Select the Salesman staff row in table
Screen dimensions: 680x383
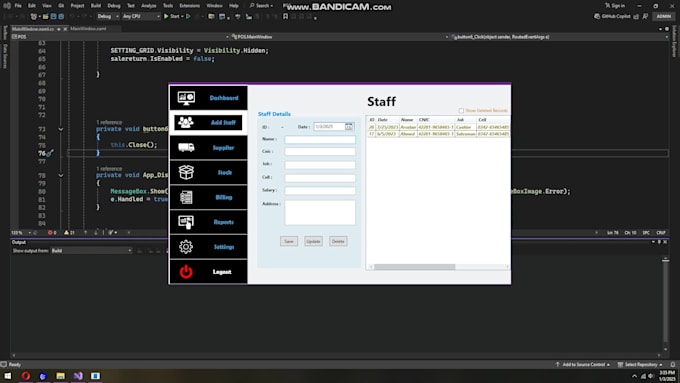tap(438, 134)
